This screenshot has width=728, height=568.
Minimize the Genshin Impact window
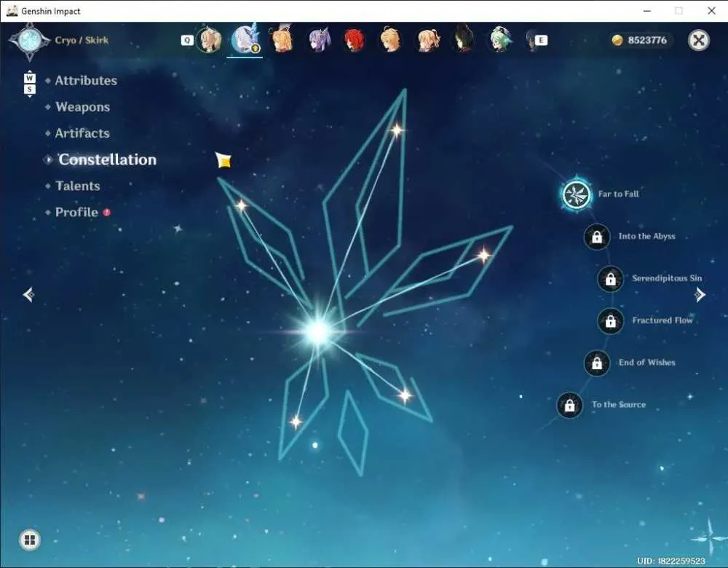(647, 11)
